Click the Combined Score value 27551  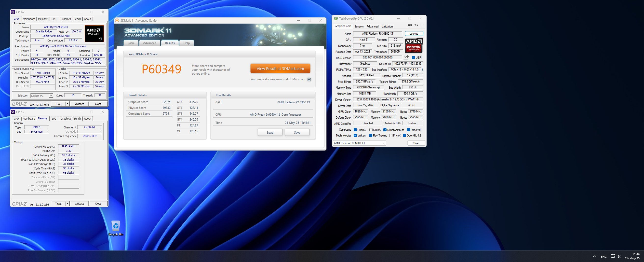(x=166, y=114)
